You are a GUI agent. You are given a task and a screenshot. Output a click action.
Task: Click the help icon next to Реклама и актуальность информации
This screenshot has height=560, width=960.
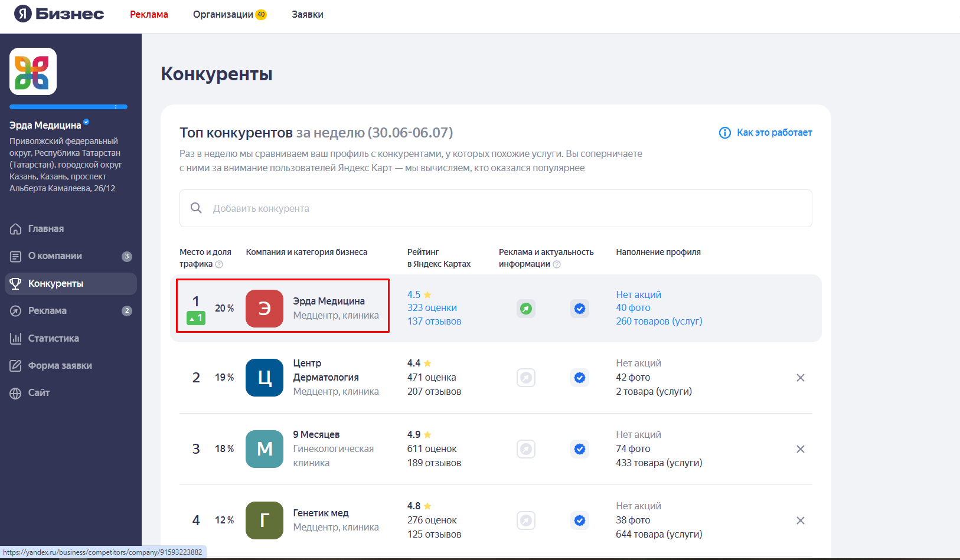tap(557, 264)
